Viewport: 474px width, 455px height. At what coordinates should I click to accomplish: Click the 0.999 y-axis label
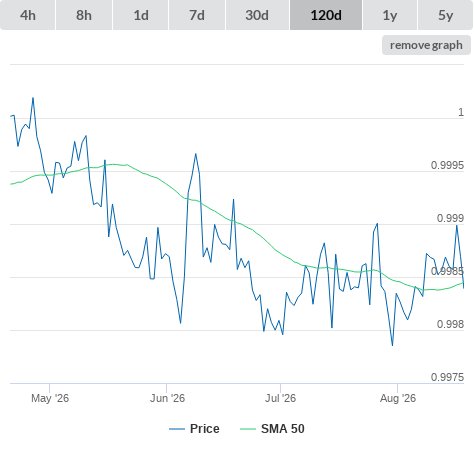click(x=450, y=218)
